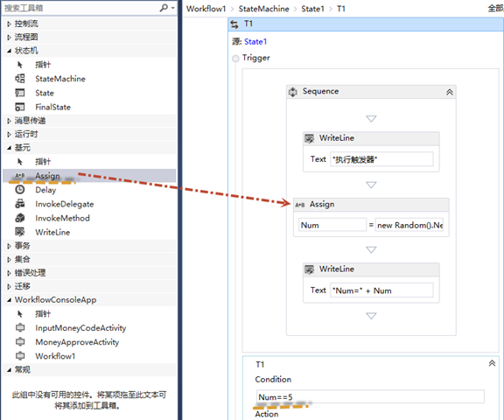Collapse the WorkflowConsoleApp toolbox group
504x420 pixels.
tap(9, 300)
